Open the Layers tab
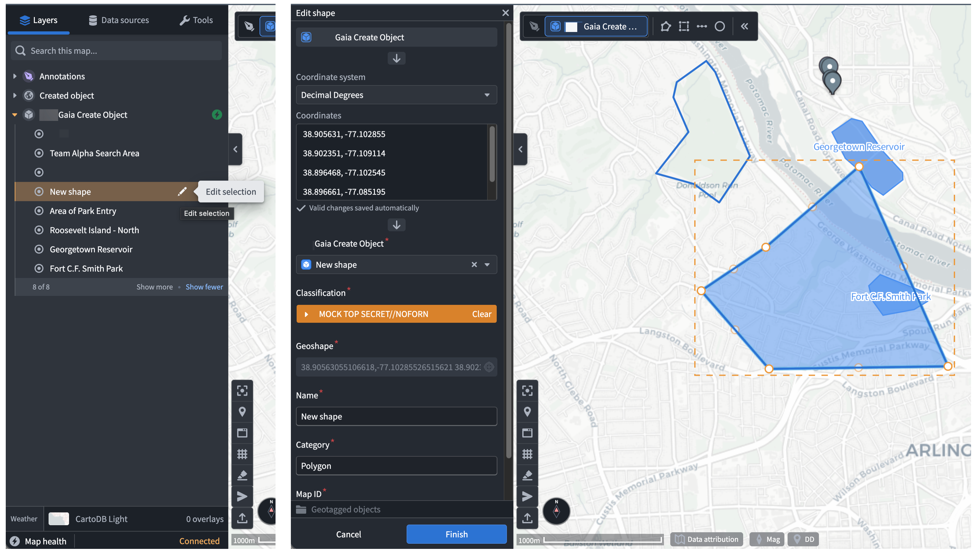This screenshot has height=554, width=980. (x=38, y=20)
